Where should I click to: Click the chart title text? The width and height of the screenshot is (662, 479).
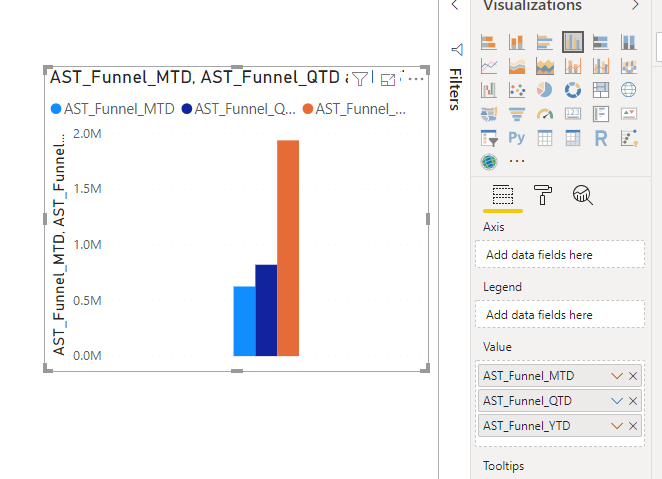coord(199,78)
